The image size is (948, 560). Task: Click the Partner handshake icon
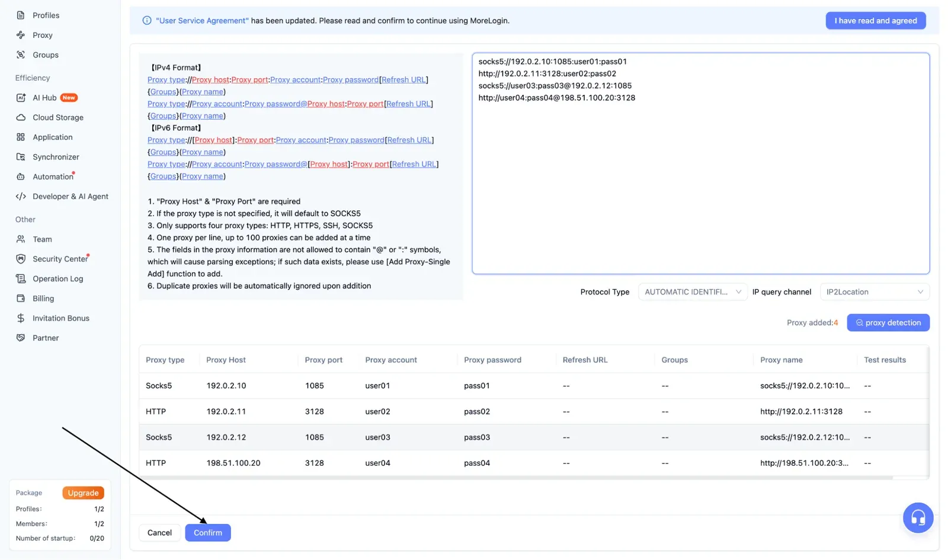coord(21,338)
